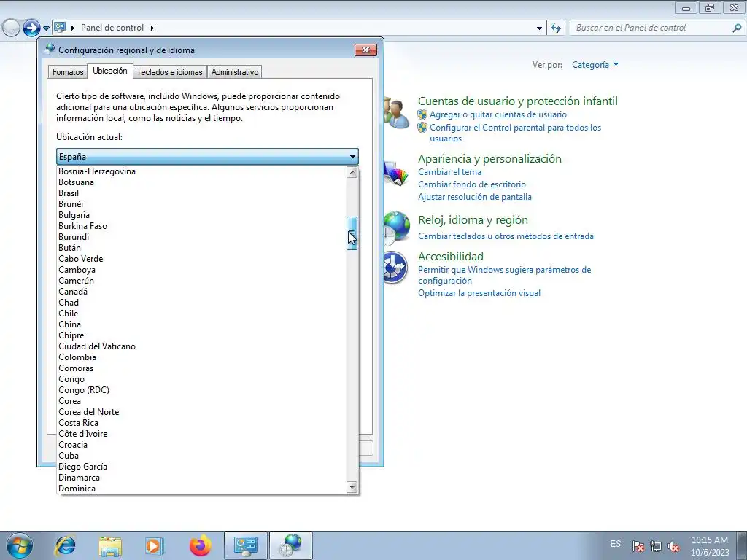Select Cabo Verde from the list
The height and width of the screenshot is (560, 747).
pos(201,259)
